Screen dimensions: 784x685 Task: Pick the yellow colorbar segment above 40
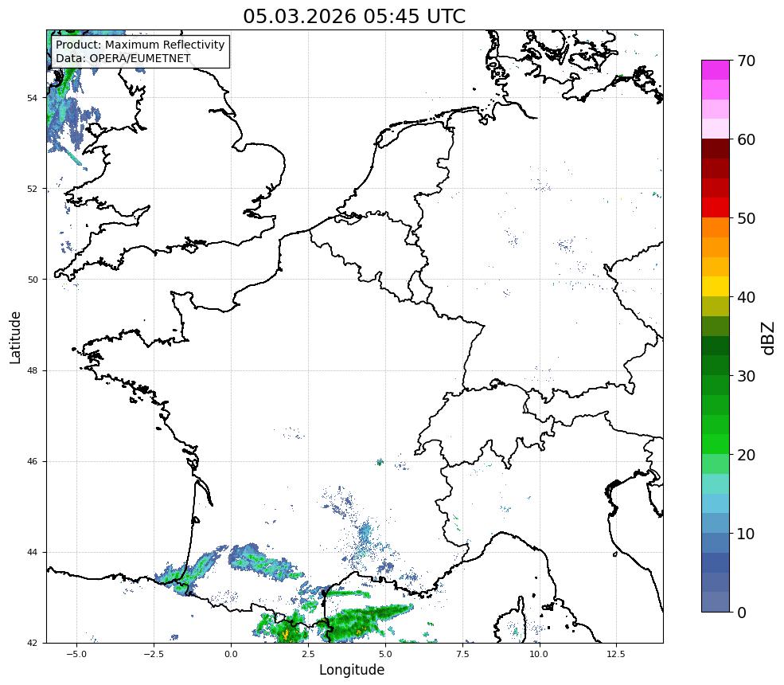(x=716, y=287)
